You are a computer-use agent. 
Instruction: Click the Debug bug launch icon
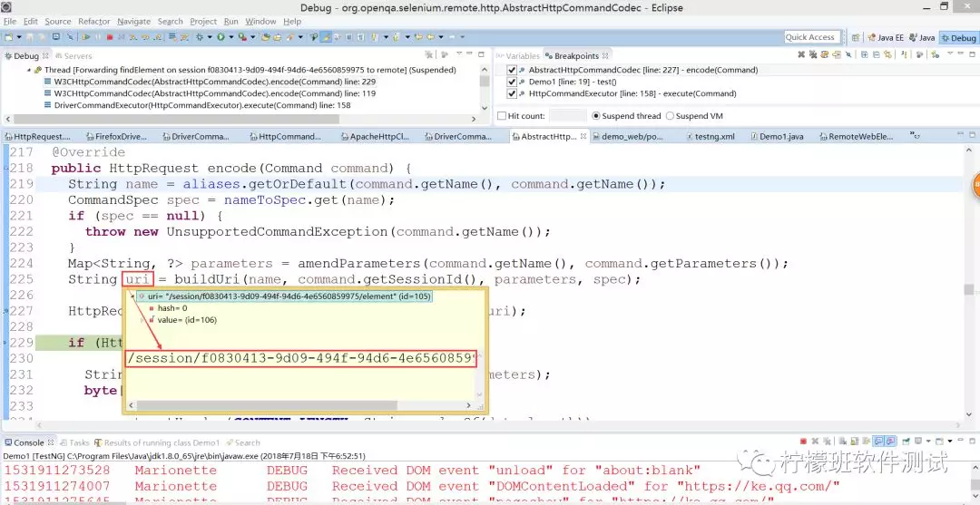(200, 37)
